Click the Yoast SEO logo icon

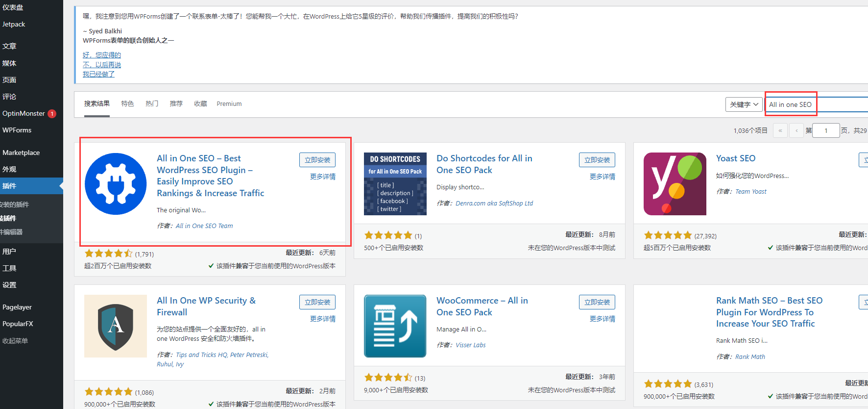pyautogui.click(x=675, y=184)
